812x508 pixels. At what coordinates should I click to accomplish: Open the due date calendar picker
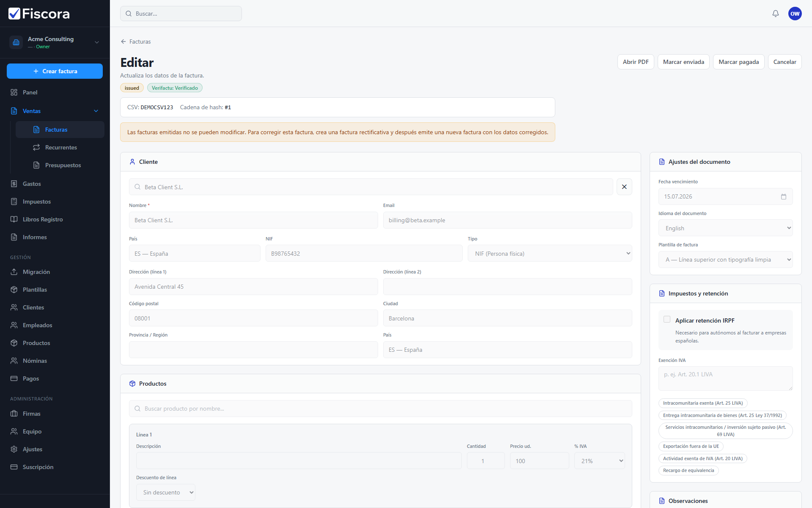[783, 196]
